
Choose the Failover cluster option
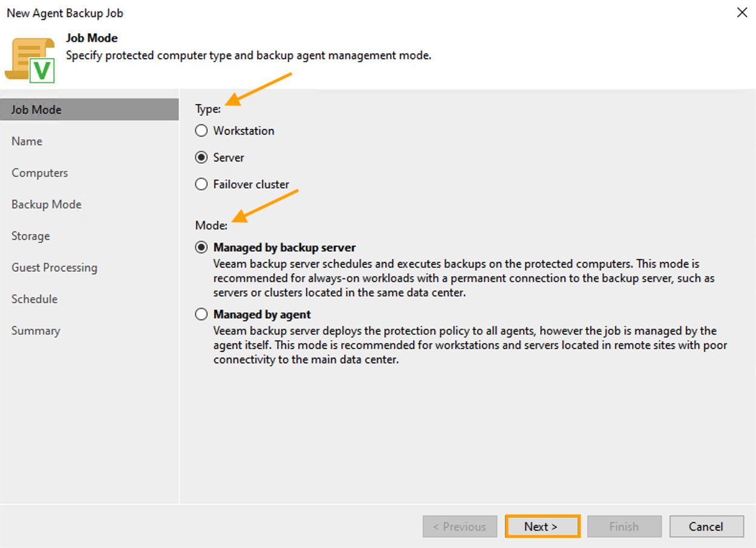(x=201, y=184)
